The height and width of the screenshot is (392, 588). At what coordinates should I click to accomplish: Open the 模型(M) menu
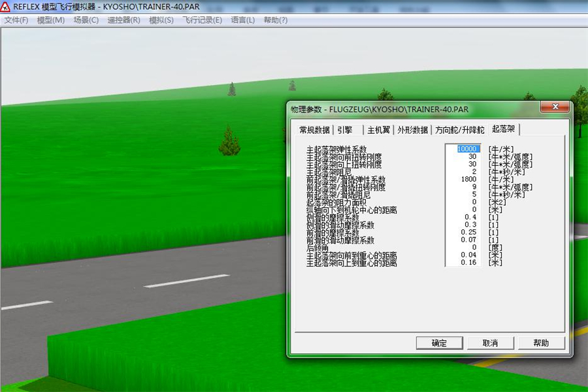(51, 20)
